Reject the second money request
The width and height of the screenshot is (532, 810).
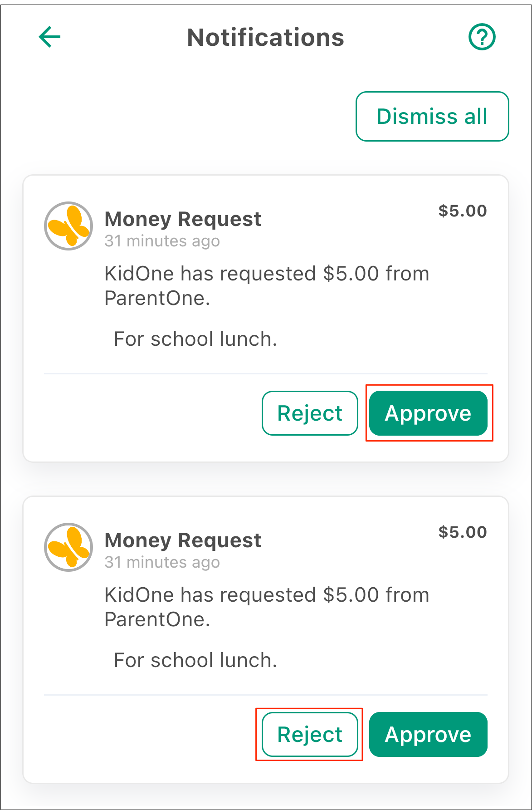click(x=310, y=734)
